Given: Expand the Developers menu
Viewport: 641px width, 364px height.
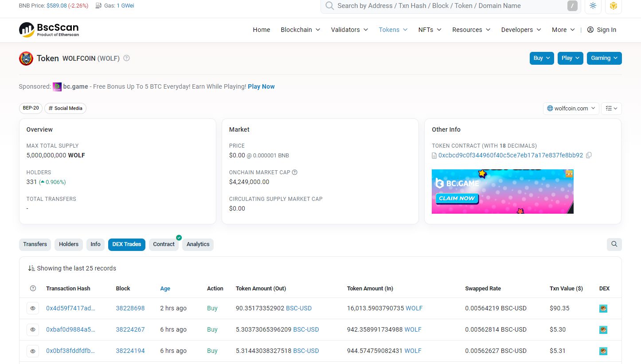Looking at the screenshot, I should [x=521, y=30].
